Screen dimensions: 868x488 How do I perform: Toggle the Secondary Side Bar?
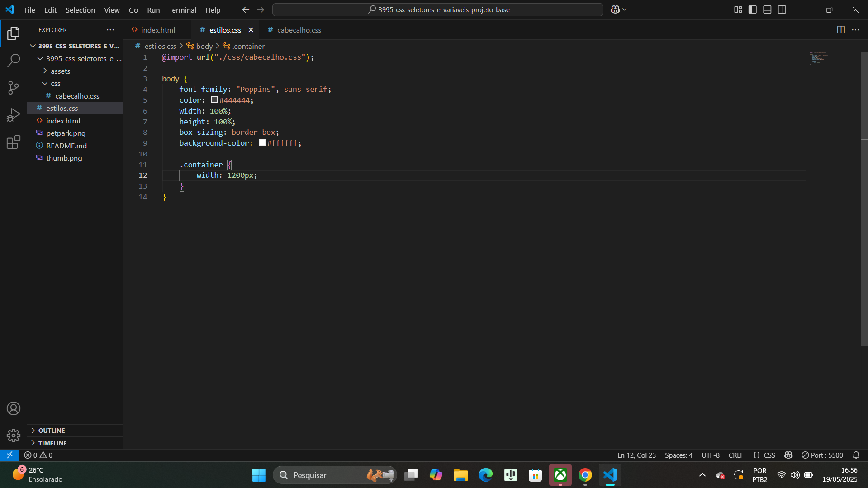coord(782,9)
